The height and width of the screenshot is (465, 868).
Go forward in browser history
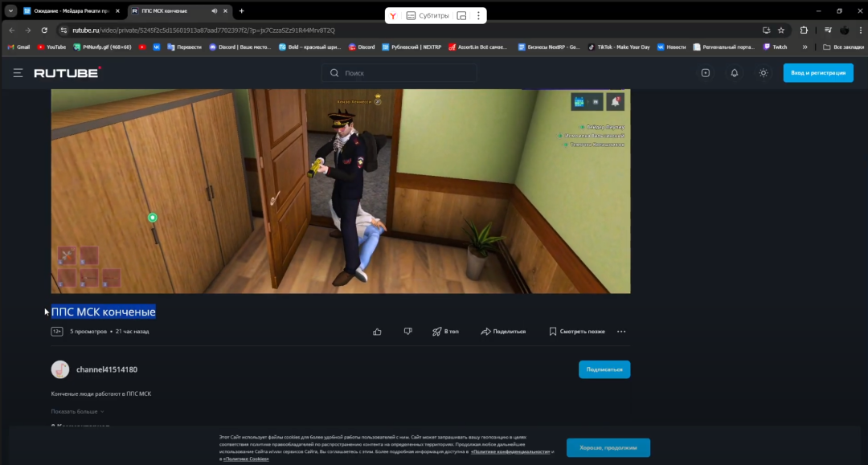pyautogui.click(x=27, y=31)
